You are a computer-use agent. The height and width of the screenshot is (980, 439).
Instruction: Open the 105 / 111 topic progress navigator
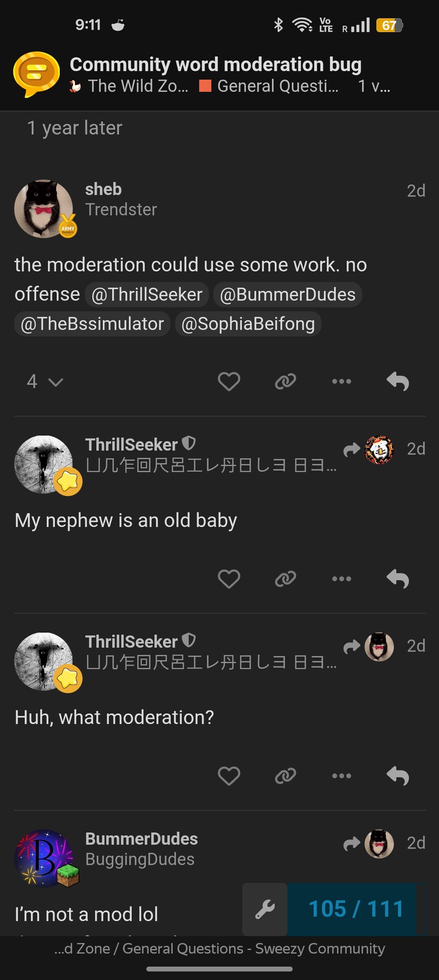click(x=355, y=909)
